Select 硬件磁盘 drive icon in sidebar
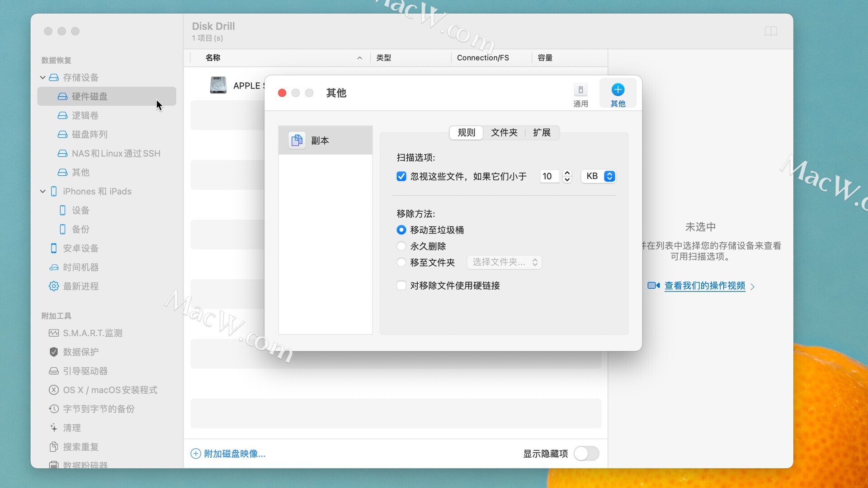Viewport: 868px width, 488px height. tap(62, 96)
